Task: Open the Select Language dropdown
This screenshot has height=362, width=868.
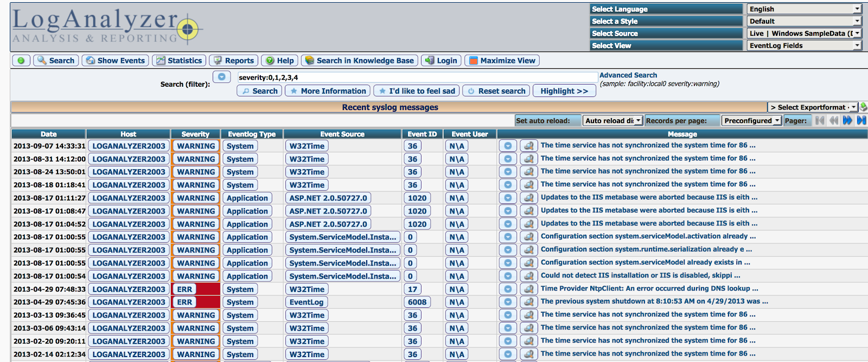Action: pos(804,9)
